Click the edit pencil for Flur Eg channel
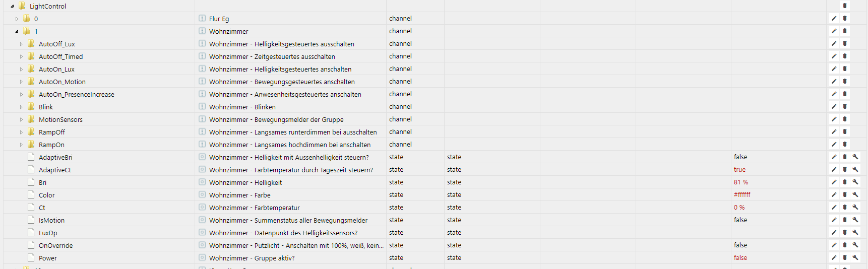The width and height of the screenshot is (868, 269). click(x=834, y=18)
